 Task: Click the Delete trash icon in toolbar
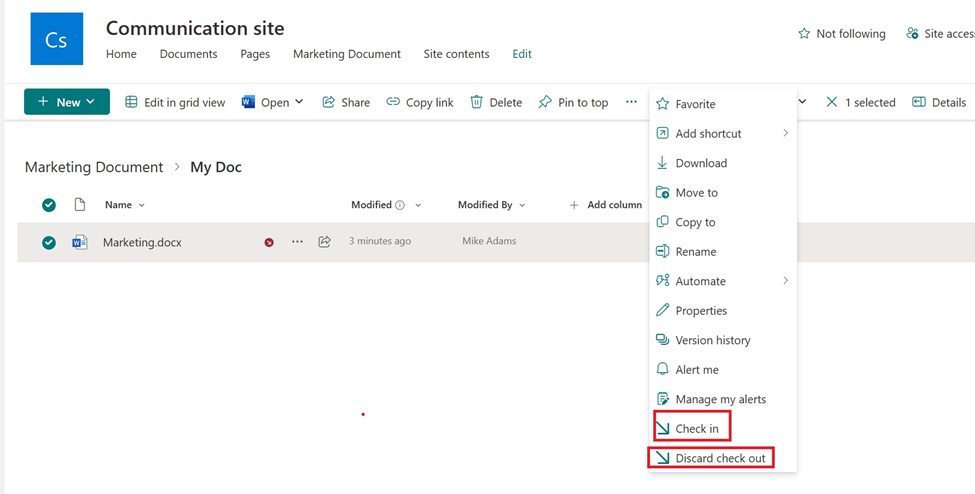(477, 102)
